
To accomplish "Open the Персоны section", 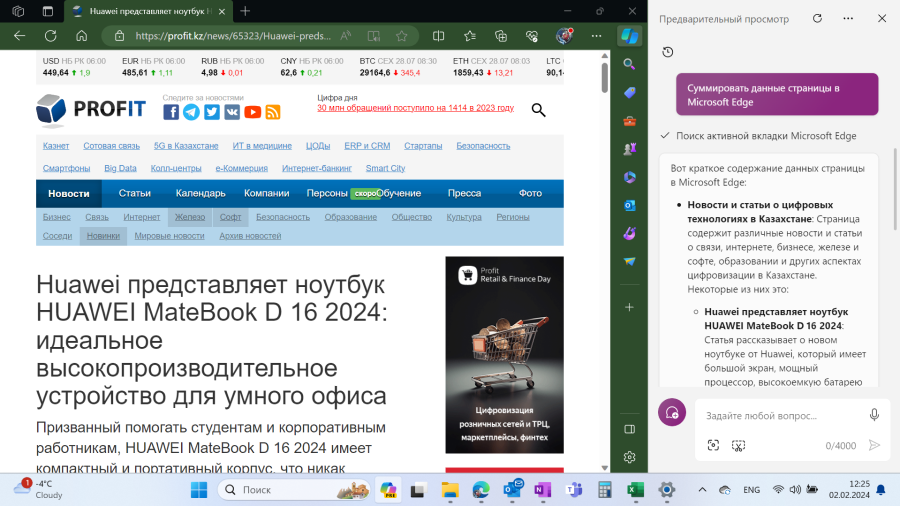I will coord(327,193).
